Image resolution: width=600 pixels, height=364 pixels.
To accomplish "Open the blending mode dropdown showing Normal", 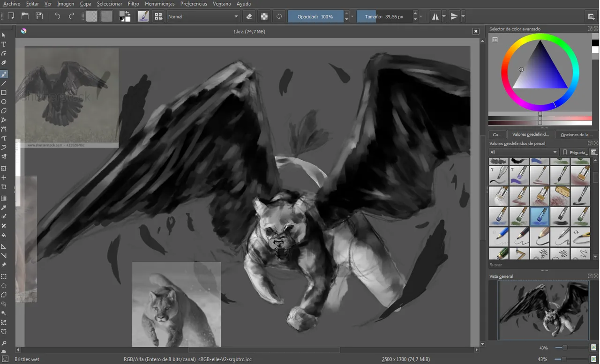I will 203,16.
